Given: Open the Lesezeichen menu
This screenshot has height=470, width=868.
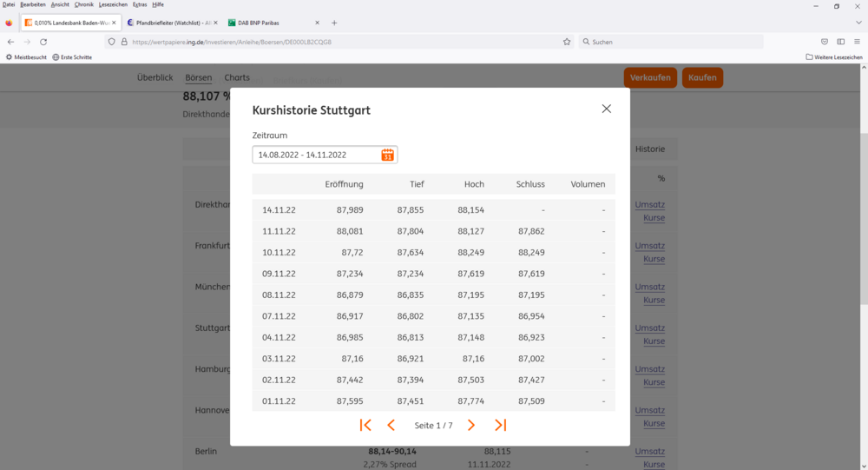Looking at the screenshot, I should point(113,4).
